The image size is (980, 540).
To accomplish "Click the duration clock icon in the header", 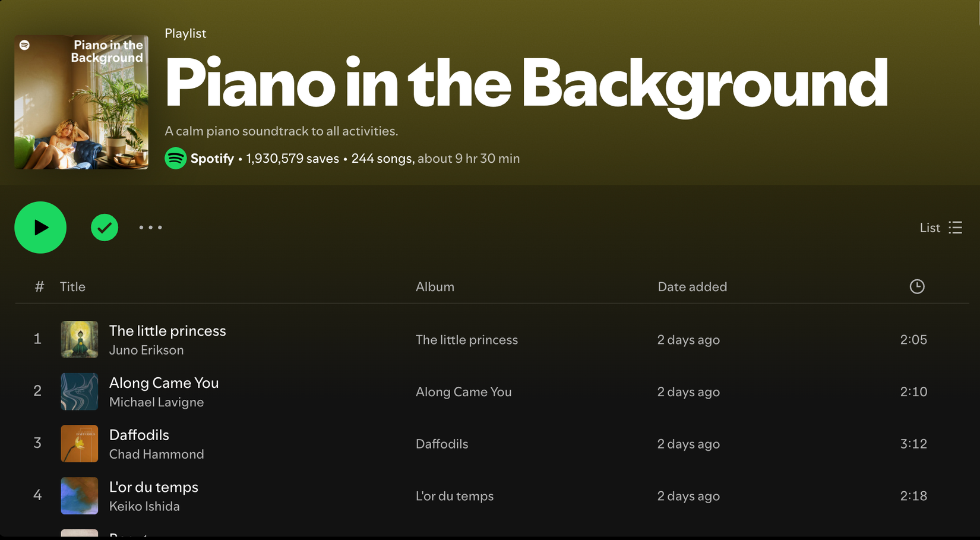I will tap(916, 286).
